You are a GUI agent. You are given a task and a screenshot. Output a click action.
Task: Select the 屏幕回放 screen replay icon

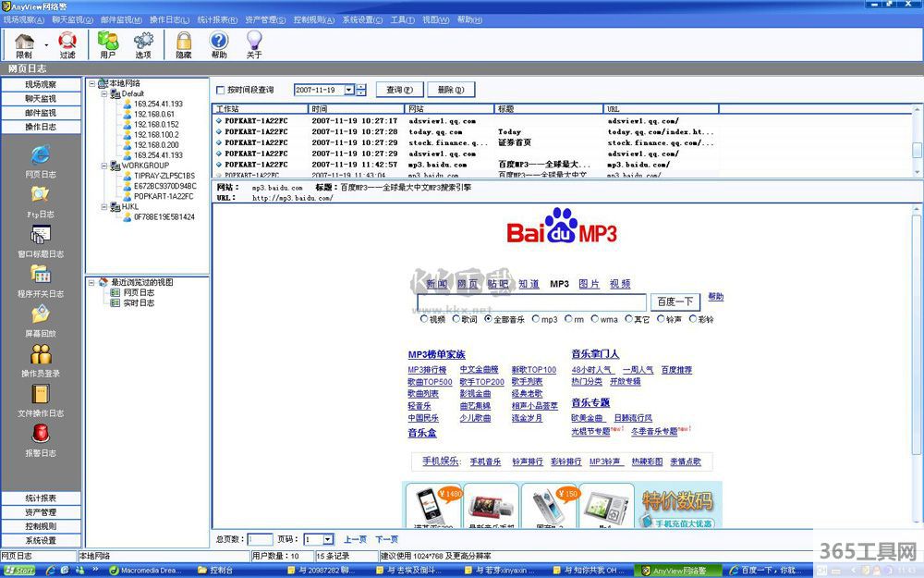tap(41, 315)
